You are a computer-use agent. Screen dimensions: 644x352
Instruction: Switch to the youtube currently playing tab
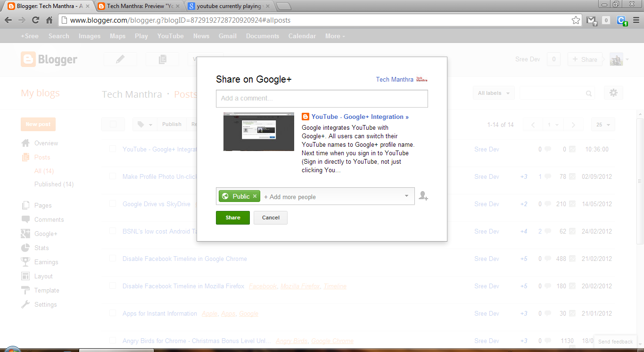(x=229, y=6)
